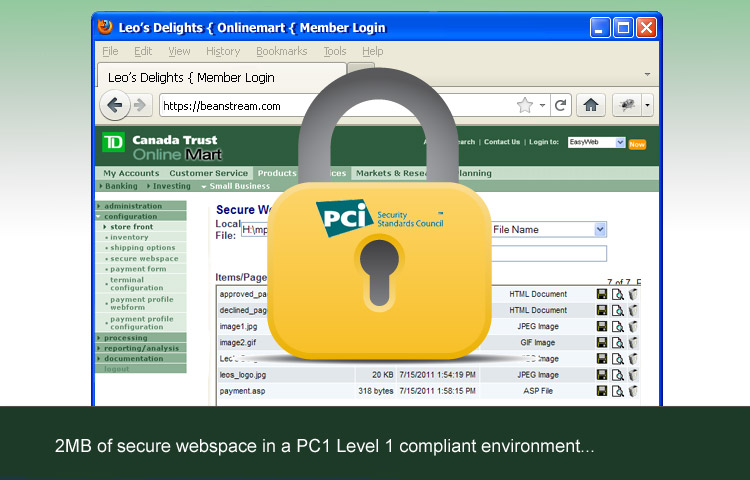Save the first HTML Document row file
The image size is (750, 480).
coord(602,294)
